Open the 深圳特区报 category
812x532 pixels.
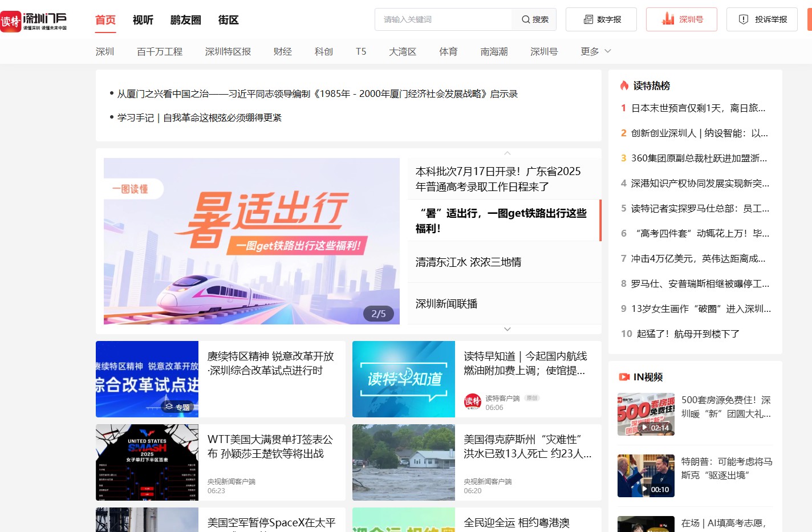pos(228,51)
